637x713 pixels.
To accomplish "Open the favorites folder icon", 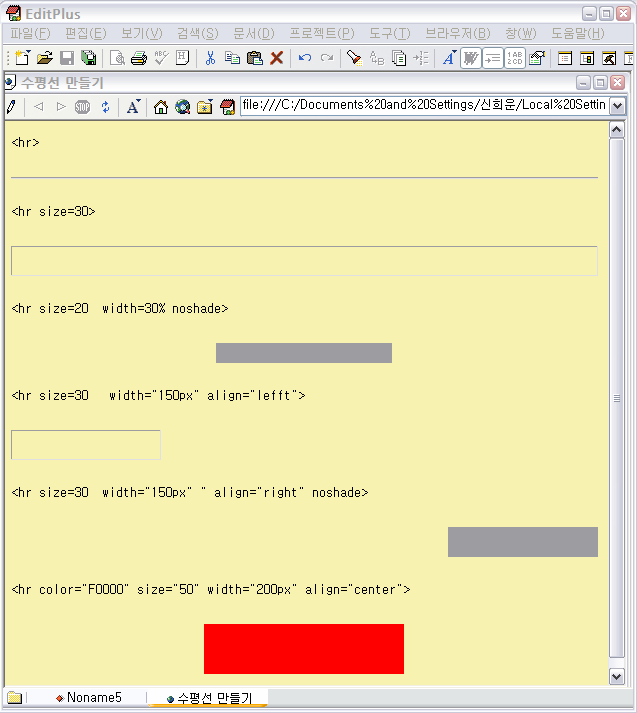I will 205,107.
